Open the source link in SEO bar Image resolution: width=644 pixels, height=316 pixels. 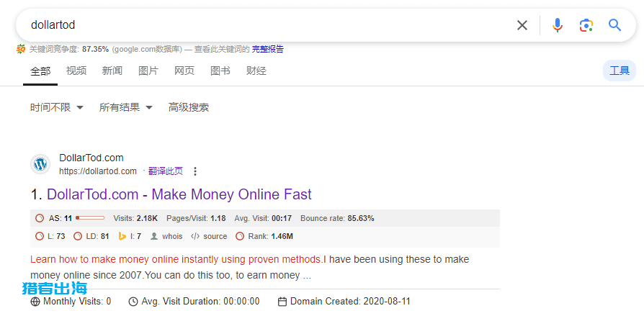pyautogui.click(x=215, y=236)
